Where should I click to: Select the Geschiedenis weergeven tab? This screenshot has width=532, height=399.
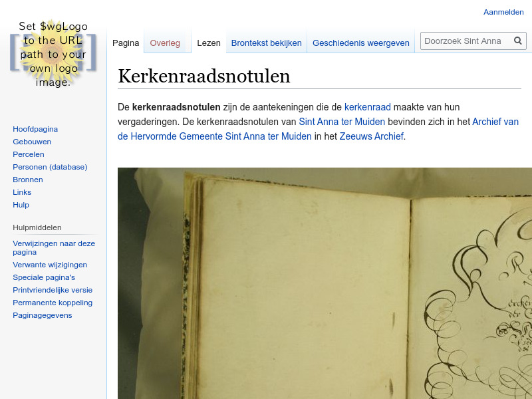(360, 43)
